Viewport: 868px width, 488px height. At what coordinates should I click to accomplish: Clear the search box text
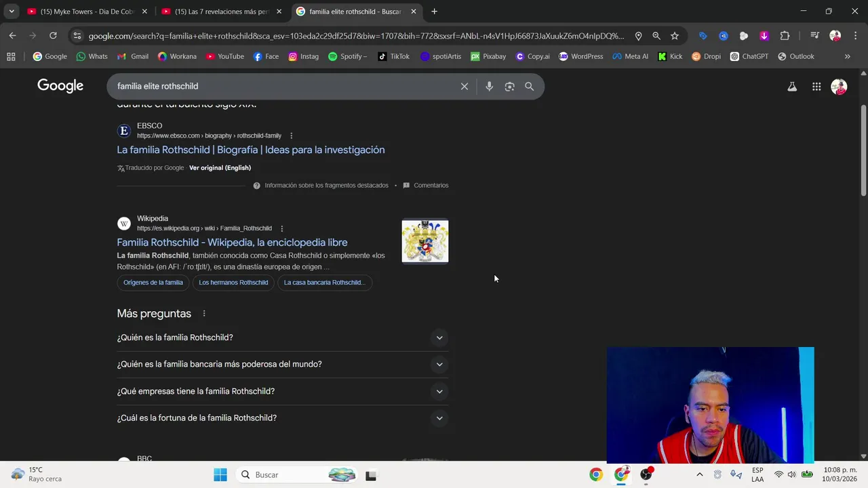pyautogui.click(x=465, y=87)
